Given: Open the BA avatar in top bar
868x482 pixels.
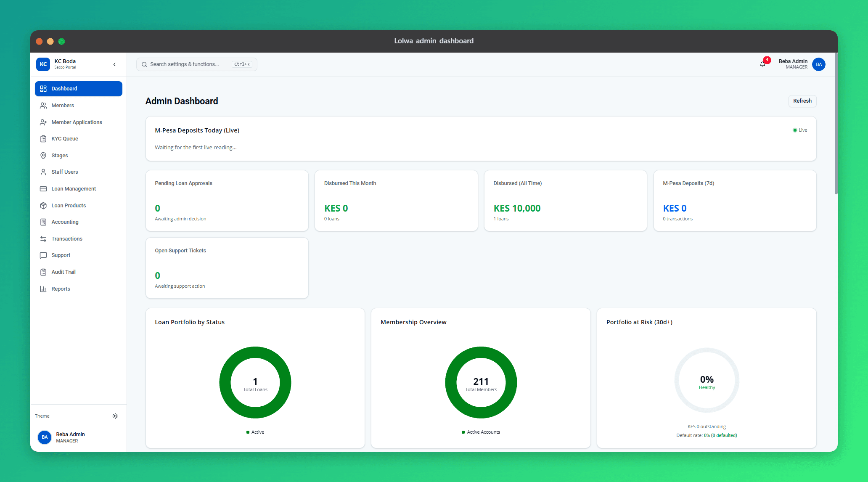Looking at the screenshot, I should point(819,64).
